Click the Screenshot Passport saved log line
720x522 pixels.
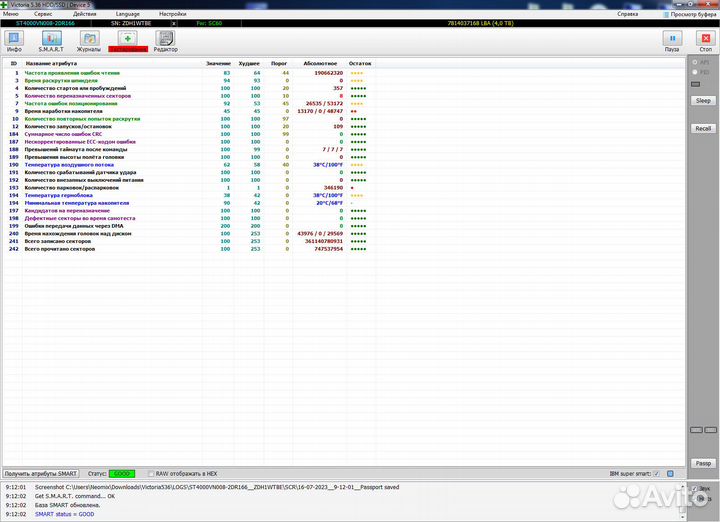(217, 487)
